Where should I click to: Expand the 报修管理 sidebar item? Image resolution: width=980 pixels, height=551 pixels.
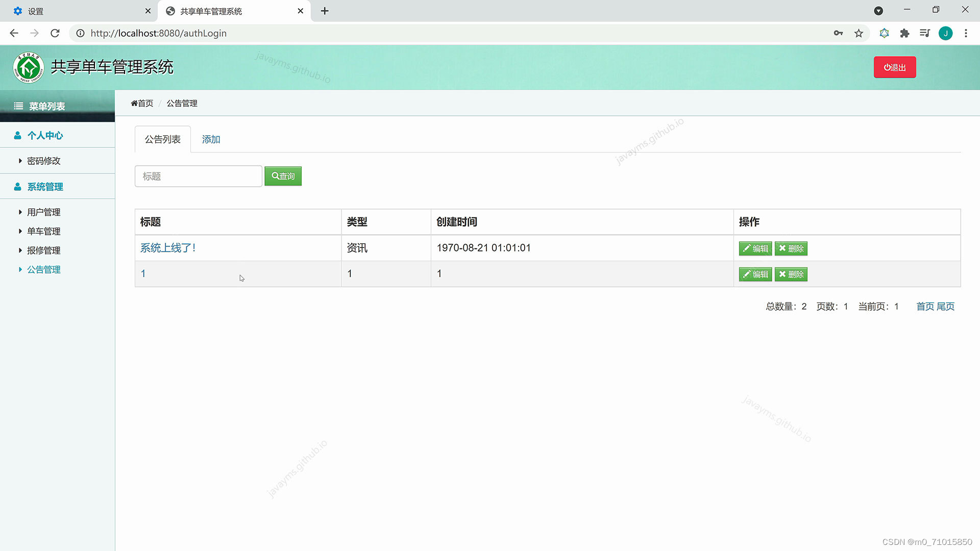pyautogui.click(x=43, y=251)
